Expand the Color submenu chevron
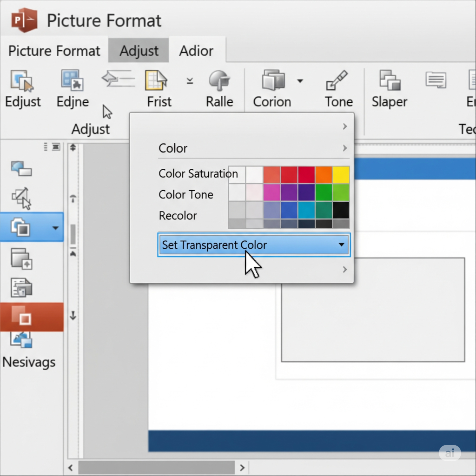The width and height of the screenshot is (476, 476). tap(344, 148)
